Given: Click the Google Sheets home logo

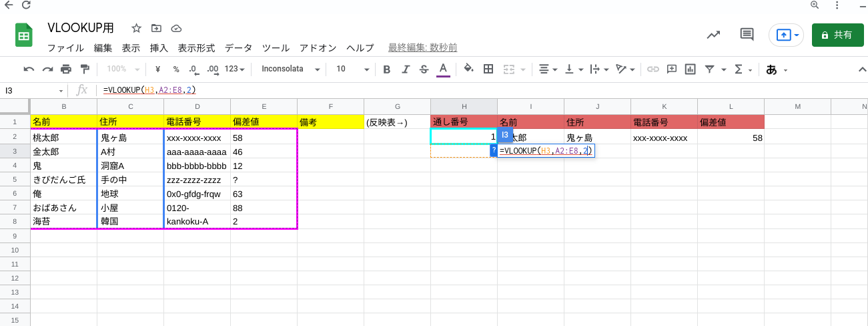Looking at the screenshot, I should [x=24, y=35].
